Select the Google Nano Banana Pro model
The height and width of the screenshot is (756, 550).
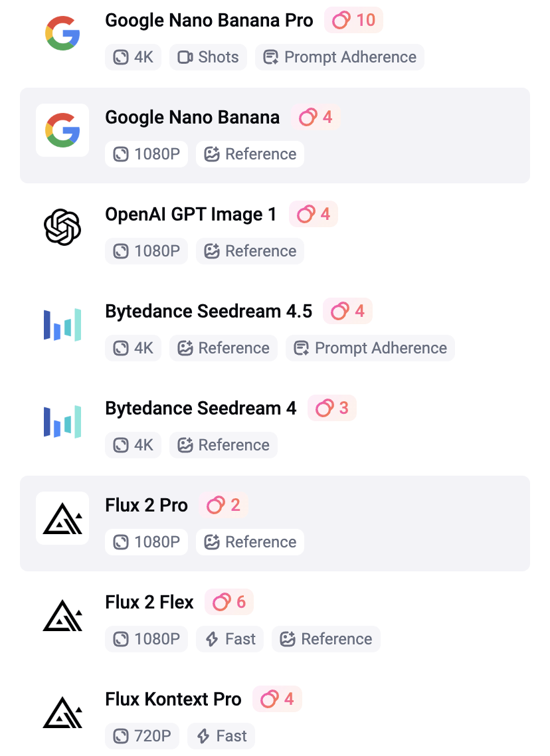tap(209, 21)
